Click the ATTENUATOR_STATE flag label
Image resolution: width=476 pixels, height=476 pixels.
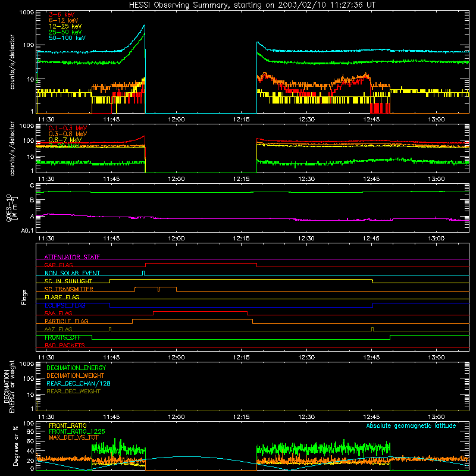(72, 257)
